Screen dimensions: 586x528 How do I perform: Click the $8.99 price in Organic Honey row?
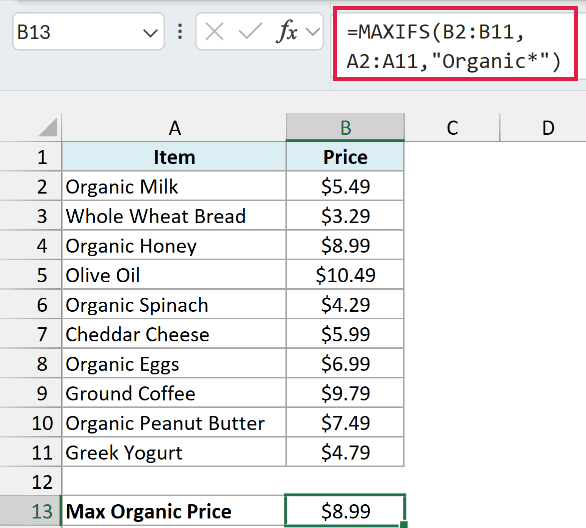[345, 245]
